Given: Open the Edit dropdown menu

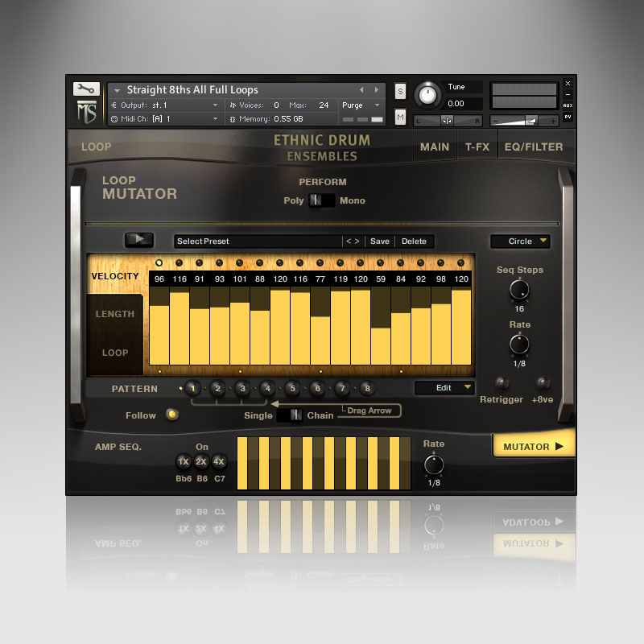Looking at the screenshot, I should (444, 388).
